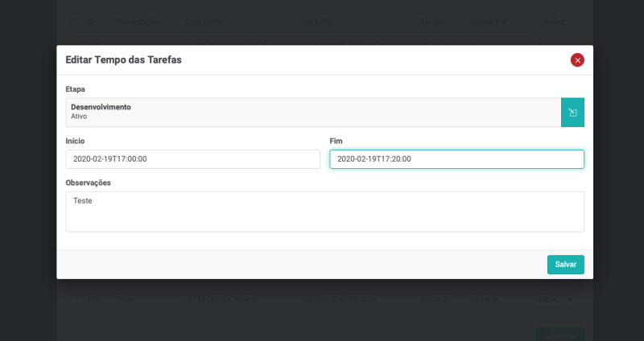The image size is (644, 341).
Task: Click inside the Observações text area
Action: [x=324, y=212]
